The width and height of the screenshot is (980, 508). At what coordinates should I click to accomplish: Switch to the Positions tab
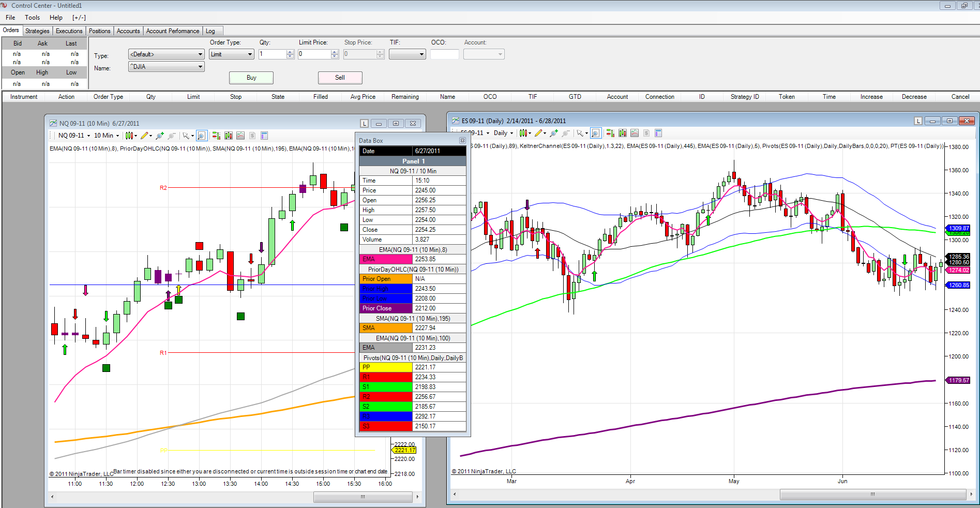(99, 31)
